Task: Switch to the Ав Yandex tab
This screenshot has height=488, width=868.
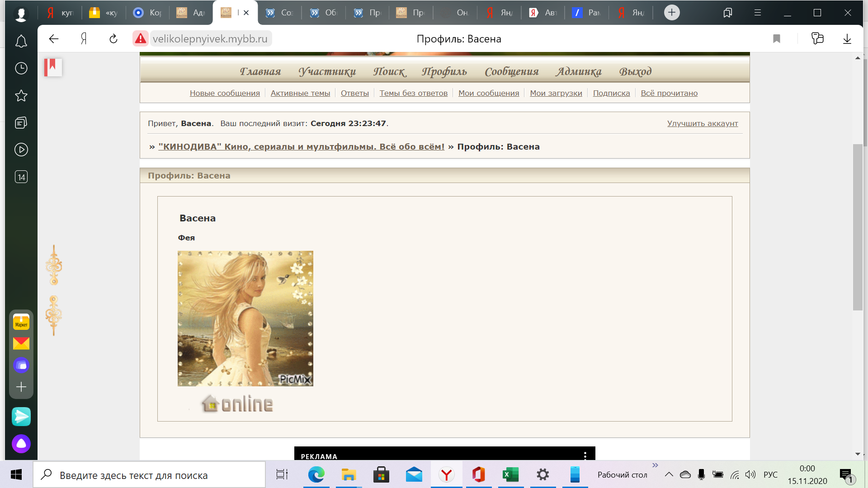Action: [542, 13]
